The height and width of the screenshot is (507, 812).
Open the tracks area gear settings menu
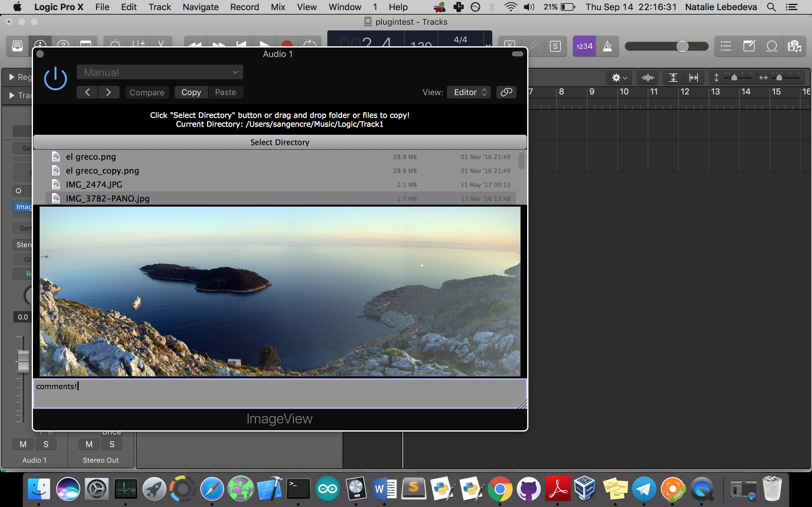[x=619, y=78]
